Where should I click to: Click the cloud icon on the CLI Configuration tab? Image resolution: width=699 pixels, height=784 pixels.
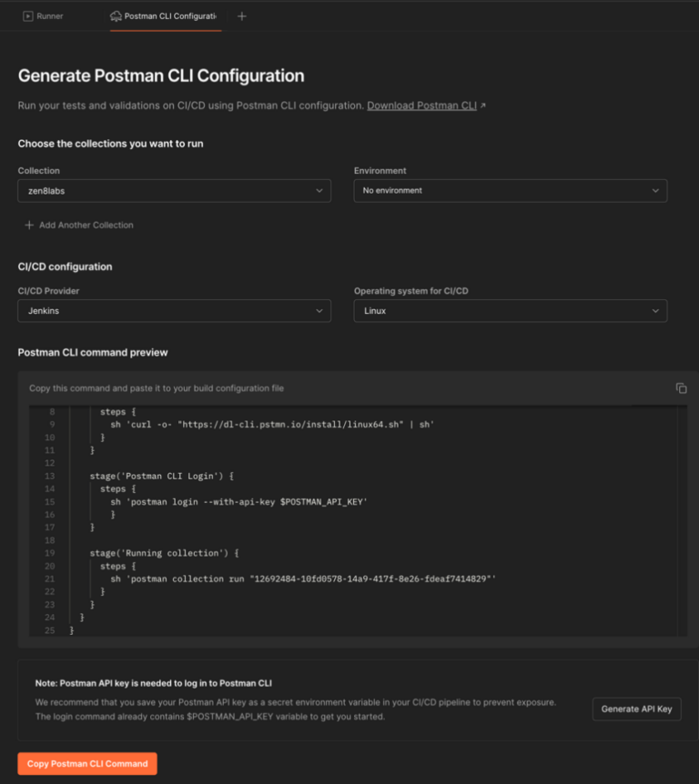point(116,15)
